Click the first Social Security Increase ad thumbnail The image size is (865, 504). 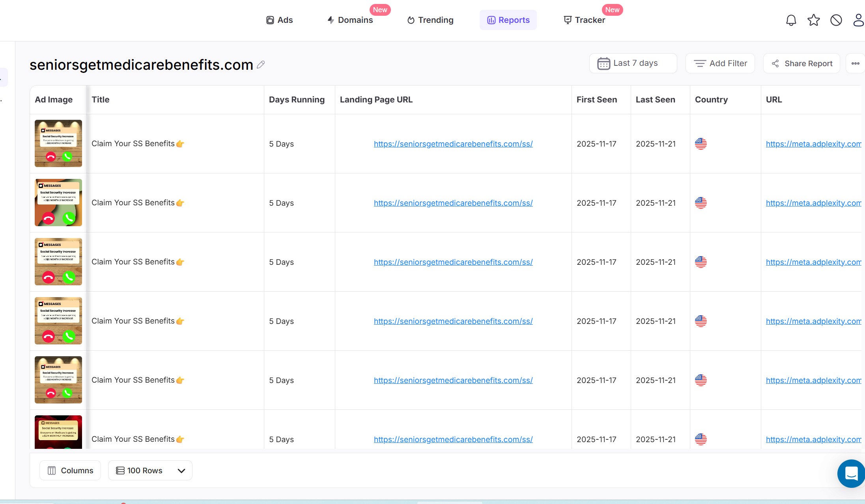(58, 143)
